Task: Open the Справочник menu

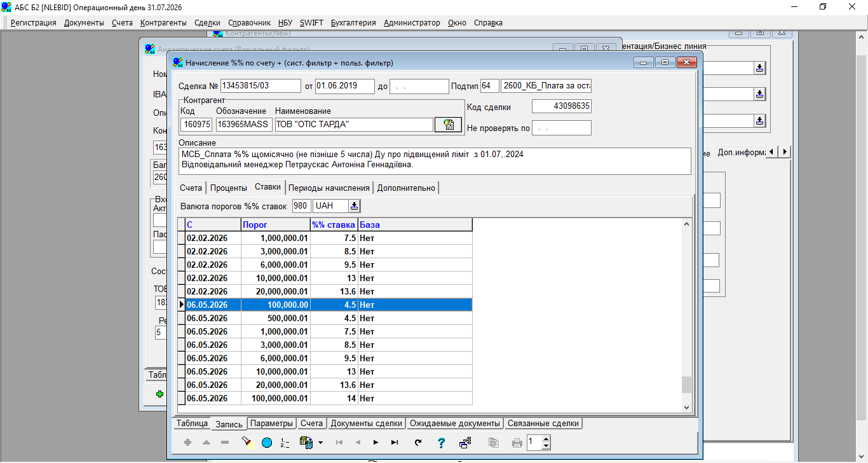Action: (249, 23)
